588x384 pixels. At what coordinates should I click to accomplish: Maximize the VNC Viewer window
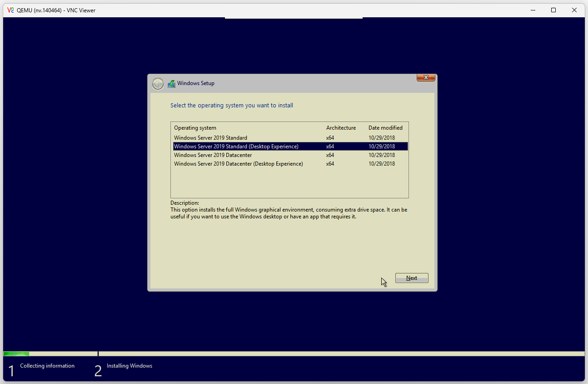pyautogui.click(x=553, y=10)
